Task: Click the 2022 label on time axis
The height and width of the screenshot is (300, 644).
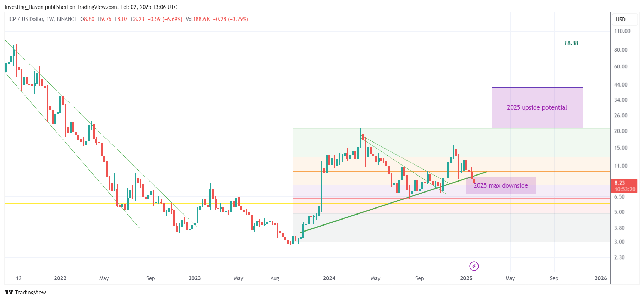Action: click(60, 278)
